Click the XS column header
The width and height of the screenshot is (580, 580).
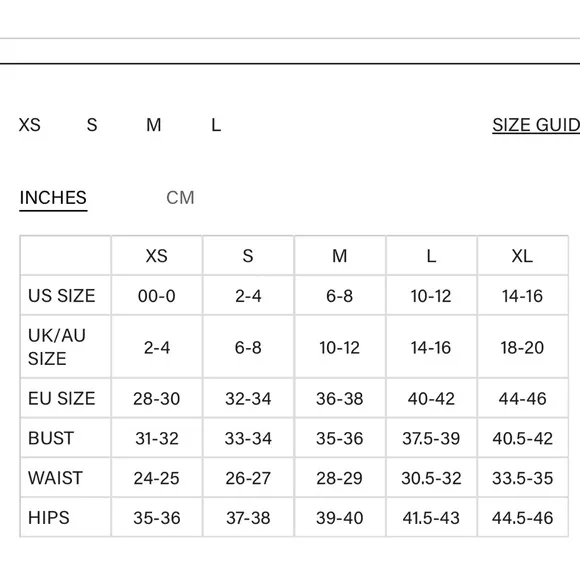coord(156,256)
